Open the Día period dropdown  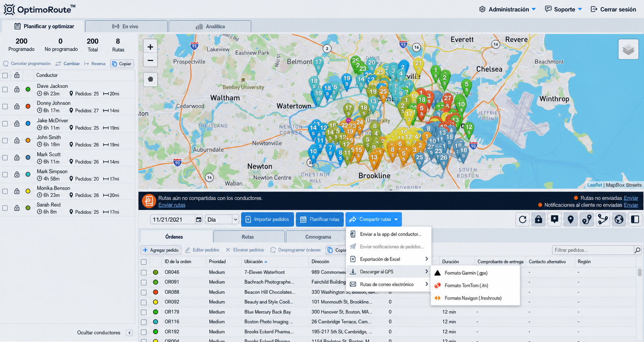(222, 220)
